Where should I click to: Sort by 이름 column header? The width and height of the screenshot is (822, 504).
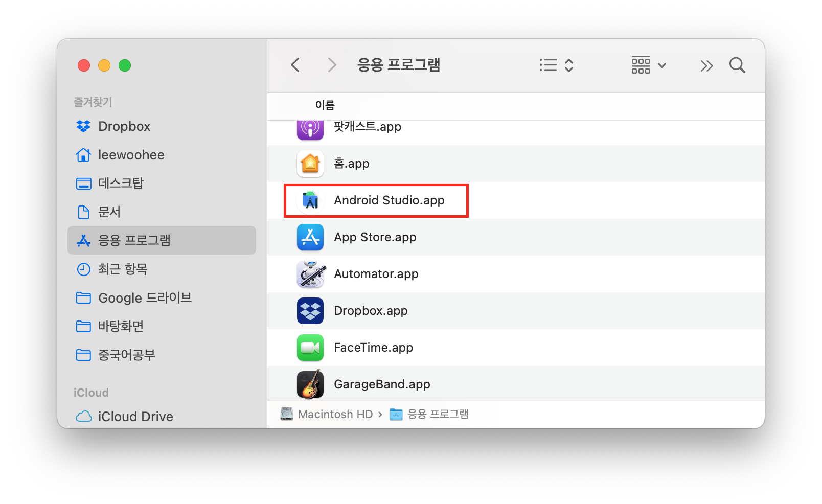click(325, 105)
